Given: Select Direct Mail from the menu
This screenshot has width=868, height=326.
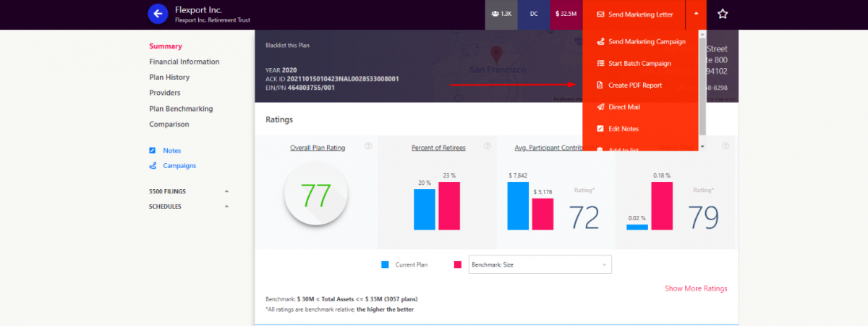Looking at the screenshot, I should [x=624, y=107].
